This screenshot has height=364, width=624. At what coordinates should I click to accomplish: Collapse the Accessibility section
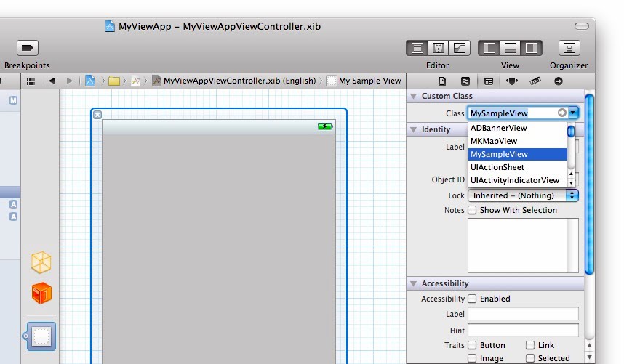pyautogui.click(x=413, y=283)
